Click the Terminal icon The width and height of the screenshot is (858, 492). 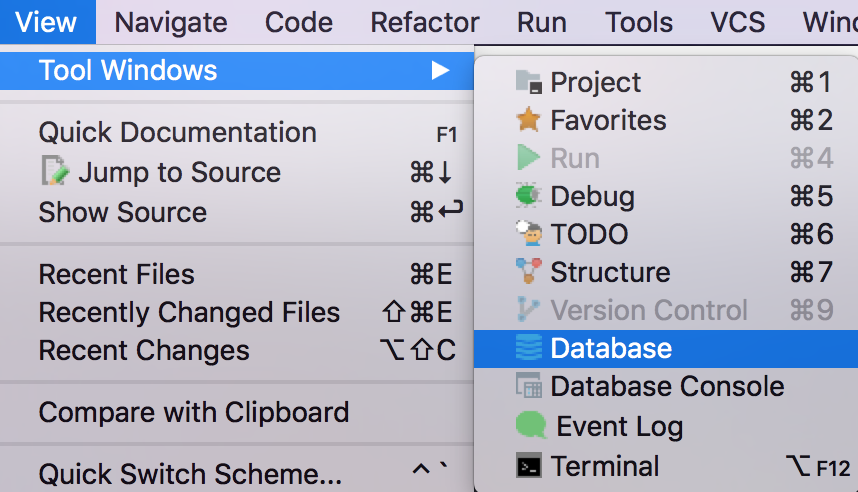coord(529,466)
